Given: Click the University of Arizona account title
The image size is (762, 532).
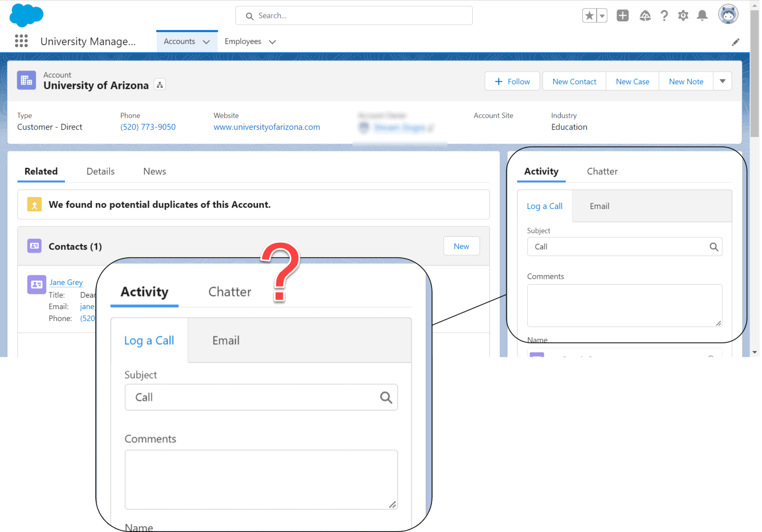Looking at the screenshot, I should pos(96,85).
